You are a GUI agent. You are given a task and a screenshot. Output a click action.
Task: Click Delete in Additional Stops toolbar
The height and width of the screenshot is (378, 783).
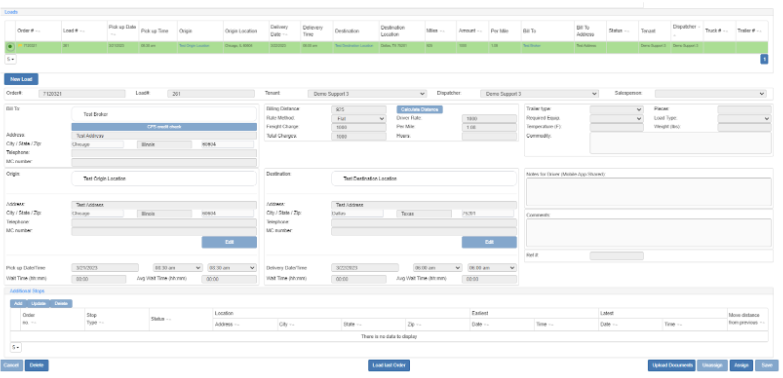[61, 304]
